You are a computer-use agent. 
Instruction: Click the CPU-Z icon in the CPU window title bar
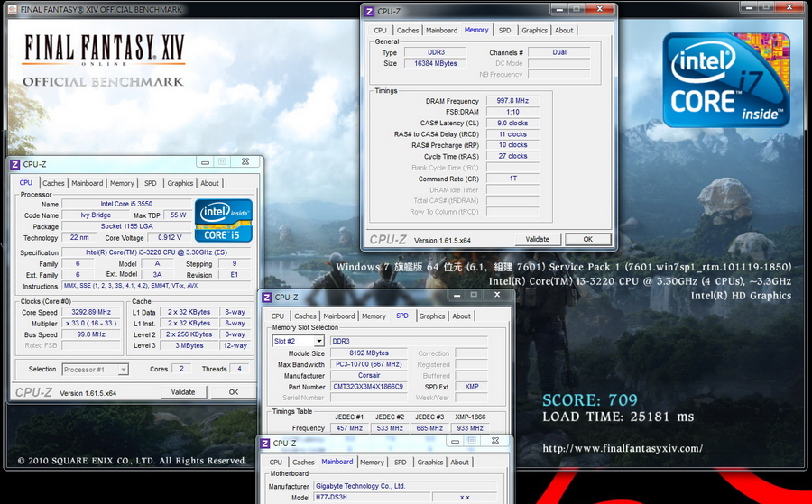click(15, 164)
